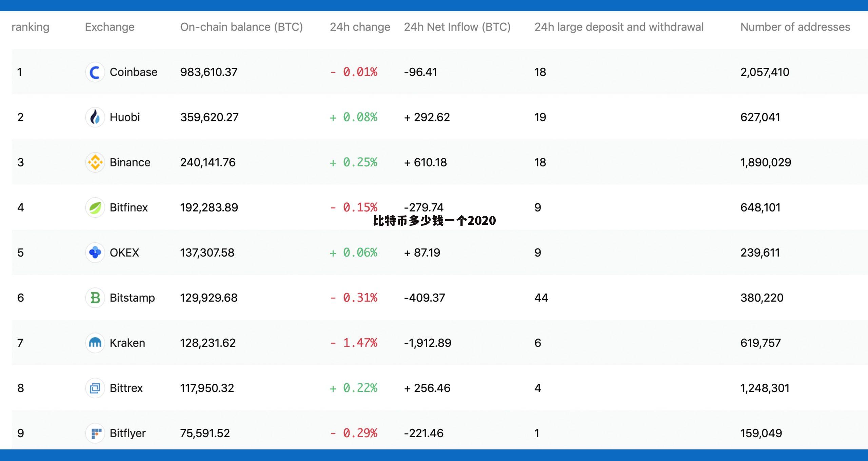Select net inflow + 610.18
The image size is (868, 461).
pos(426,162)
